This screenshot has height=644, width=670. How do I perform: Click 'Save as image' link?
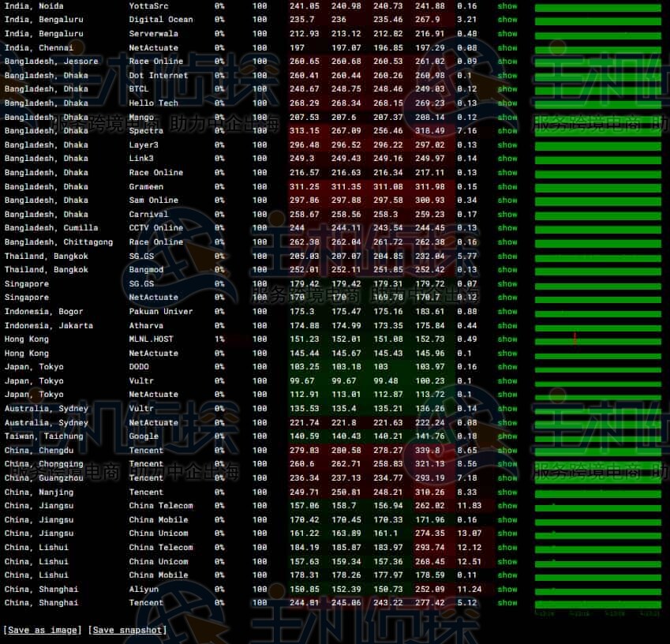click(x=42, y=630)
